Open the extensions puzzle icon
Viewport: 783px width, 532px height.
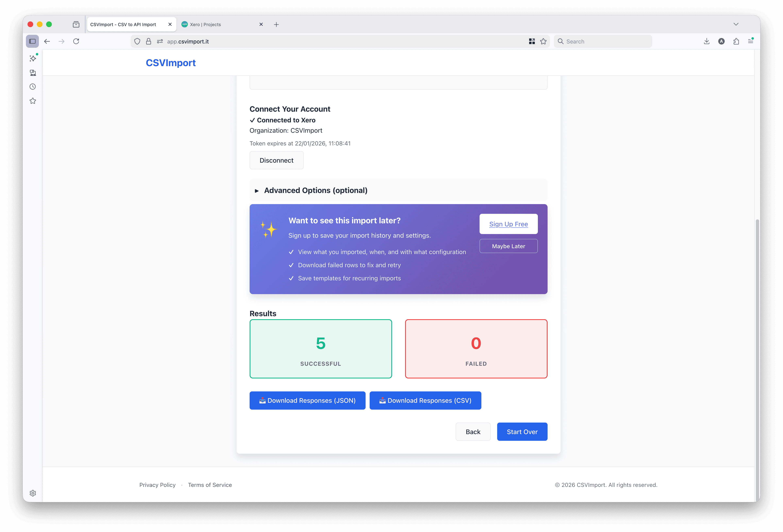[736, 41]
